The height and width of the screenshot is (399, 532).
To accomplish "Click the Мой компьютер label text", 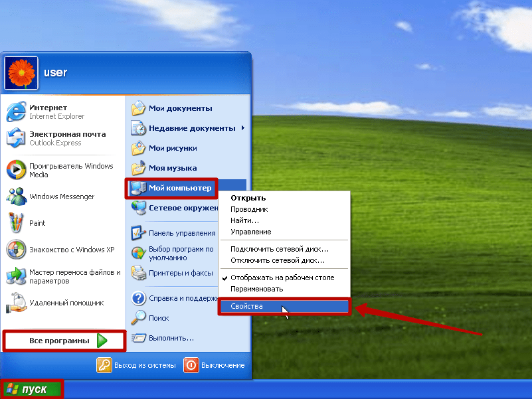I will pyautogui.click(x=180, y=188).
